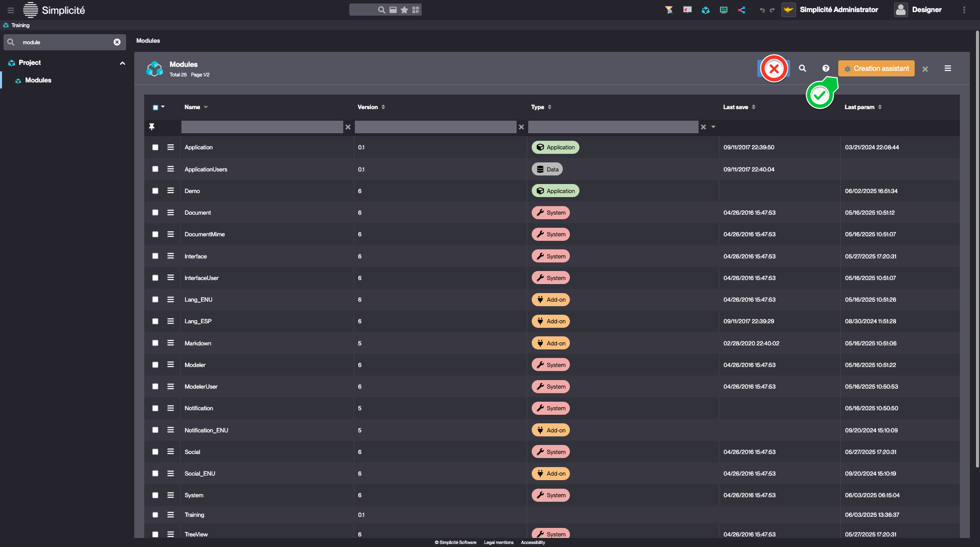The width and height of the screenshot is (980, 547).
Task: Click the pencil-ruler edit list icon
Action: (x=925, y=69)
